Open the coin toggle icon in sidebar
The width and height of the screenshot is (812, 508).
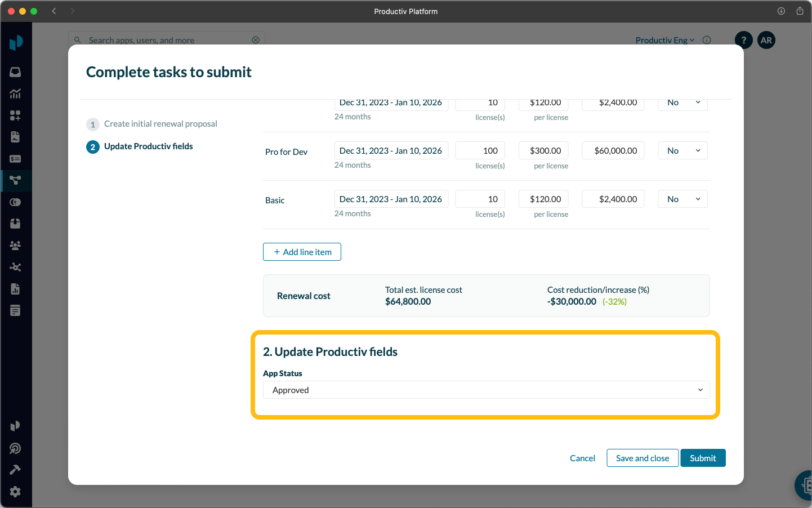pos(15,202)
